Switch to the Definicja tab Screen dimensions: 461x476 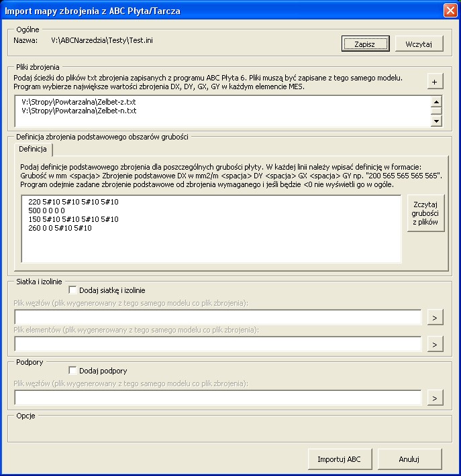point(33,149)
